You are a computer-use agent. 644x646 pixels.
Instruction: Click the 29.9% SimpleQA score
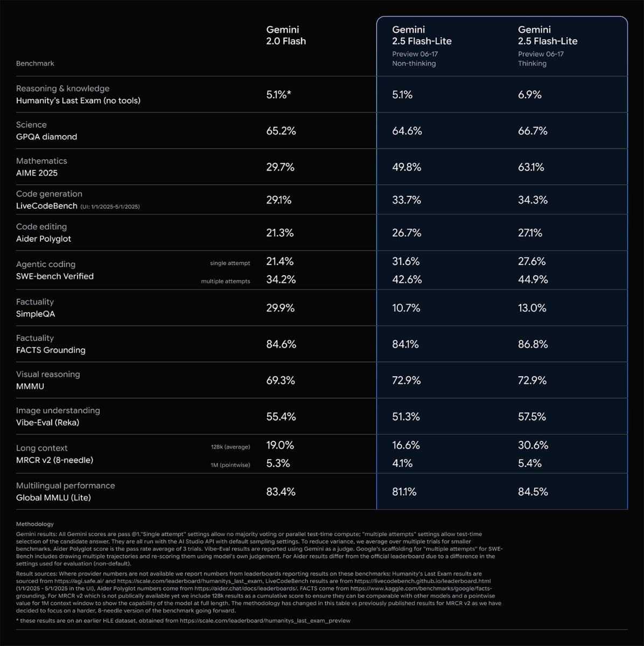point(280,308)
